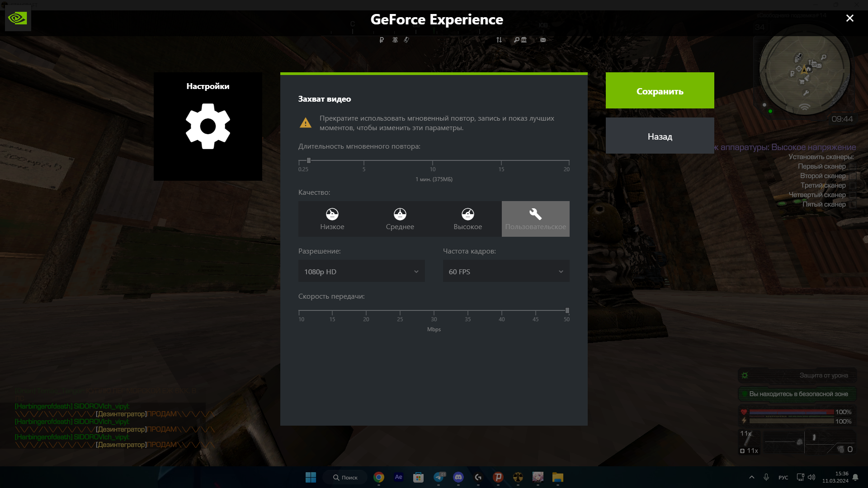
Task: Click the network tray icon
Action: [x=800, y=477]
